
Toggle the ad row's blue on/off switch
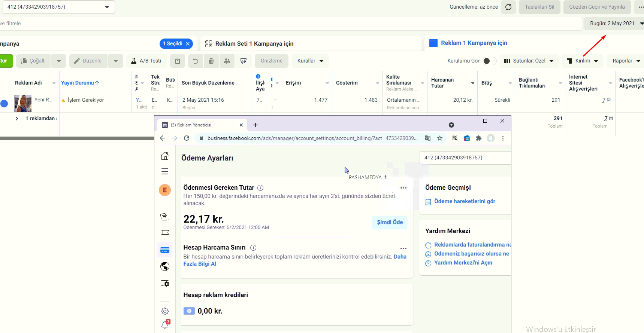click(4, 104)
